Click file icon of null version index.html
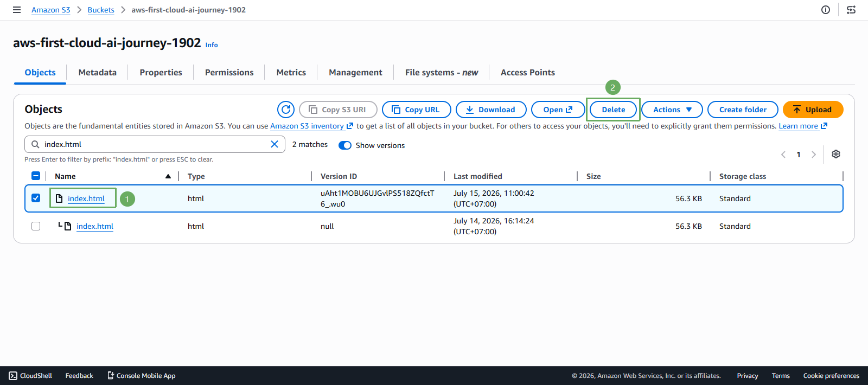The height and width of the screenshot is (385, 868). pyautogui.click(x=68, y=226)
